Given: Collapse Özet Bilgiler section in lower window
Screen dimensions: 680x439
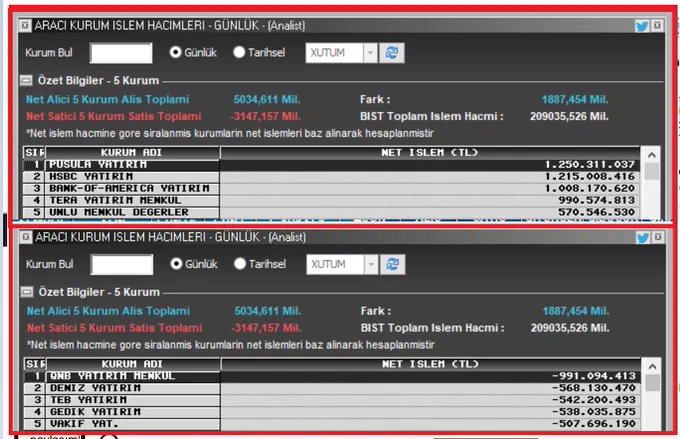Looking at the screenshot, I should pyautogui.click(x=27, y=292).
